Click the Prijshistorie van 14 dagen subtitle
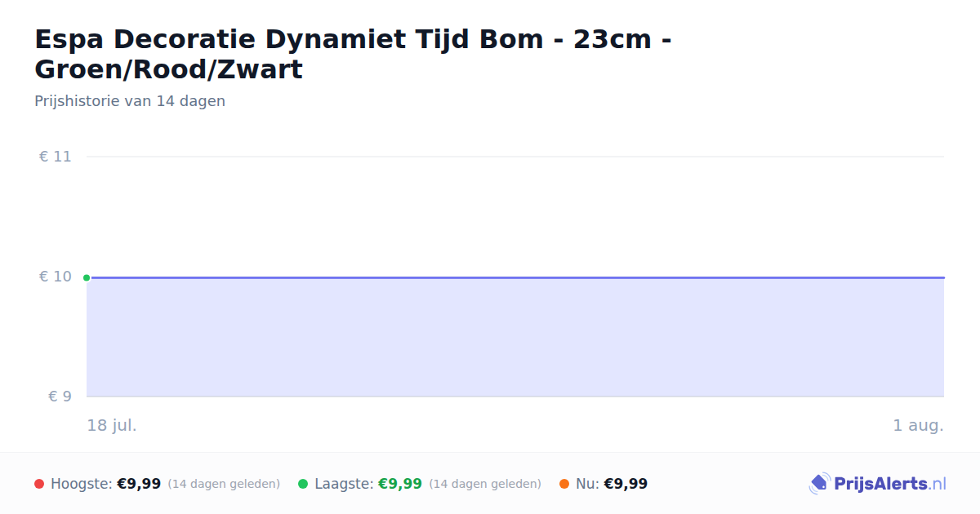 130,101
